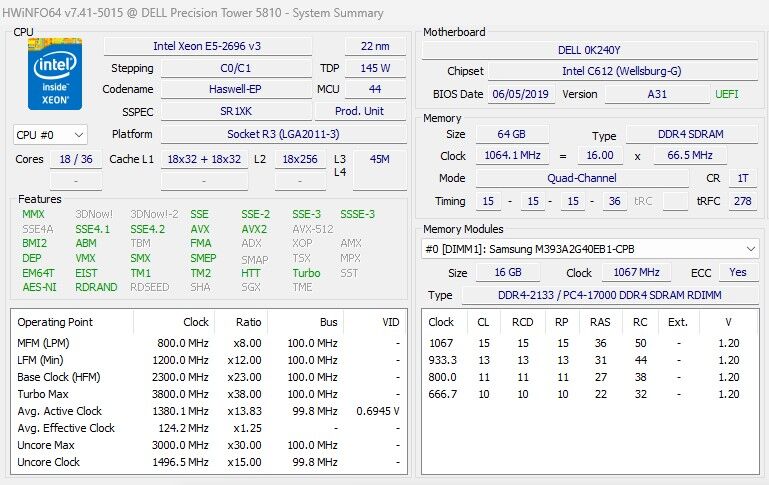
Task: Click the SSE4.2 feature label
Action: [148, 229]
